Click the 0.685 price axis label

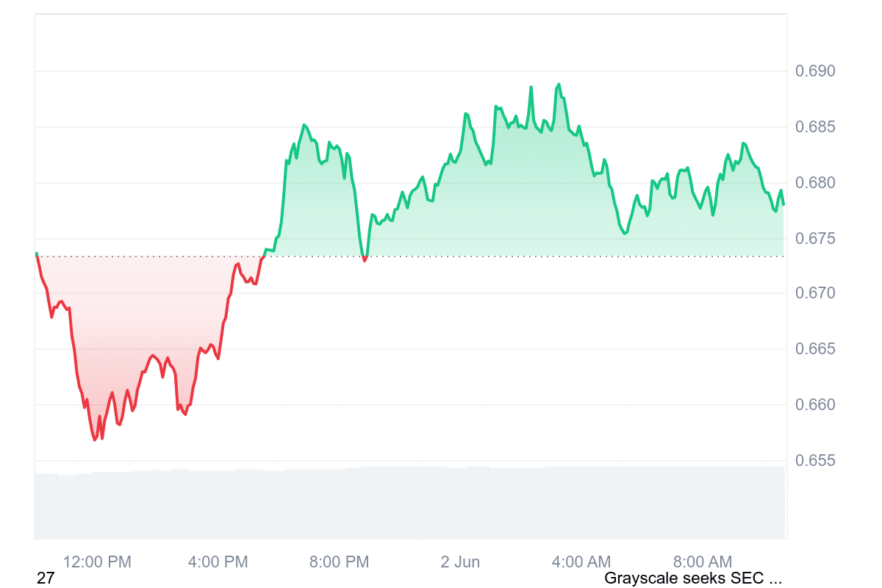click(815, 127)
